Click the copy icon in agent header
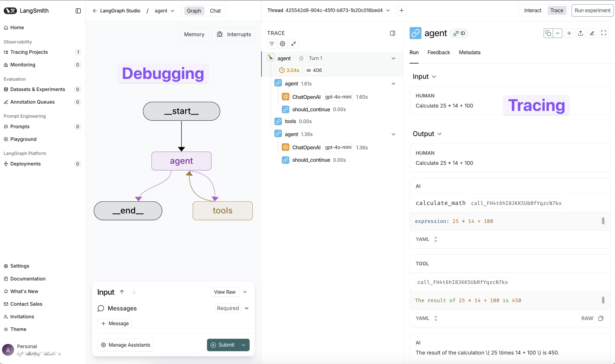The height and width of the screenshot is (364, 615). coord(548,33)
